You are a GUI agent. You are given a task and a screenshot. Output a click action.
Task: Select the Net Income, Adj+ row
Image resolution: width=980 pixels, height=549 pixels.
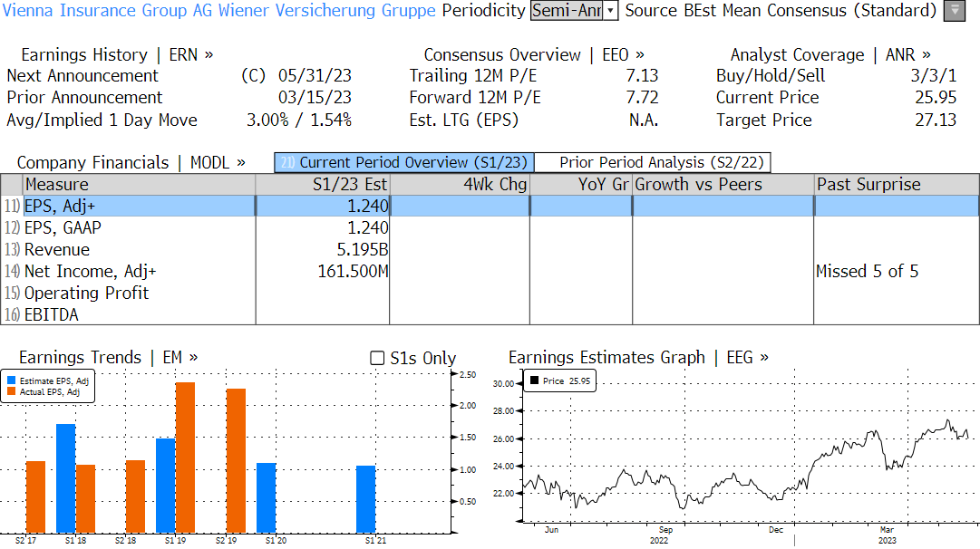point(490,272)
